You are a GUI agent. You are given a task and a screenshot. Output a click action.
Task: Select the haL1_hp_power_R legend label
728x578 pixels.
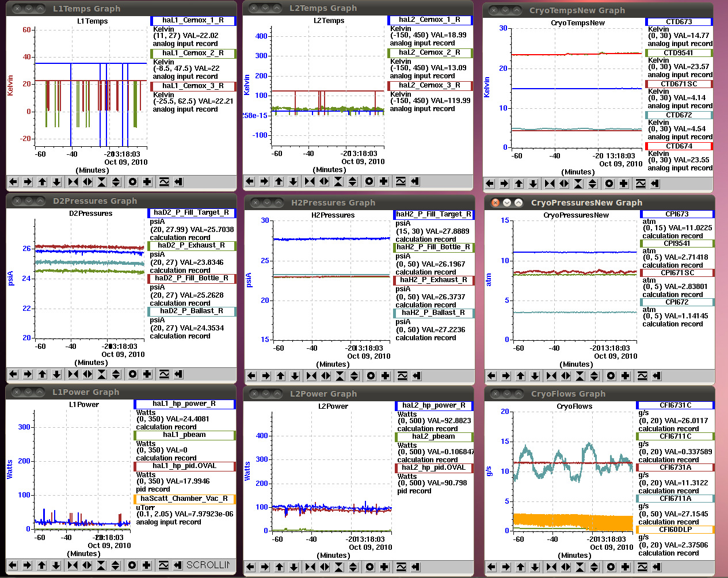pos(185,404)
